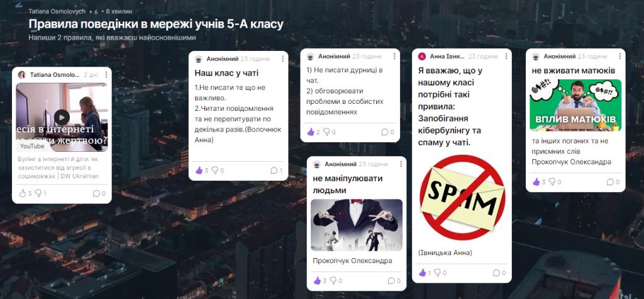Open three-dot menu on Tatiana Osmolovych's post
This screenshot has width=644, height=299.
[106, 75]
